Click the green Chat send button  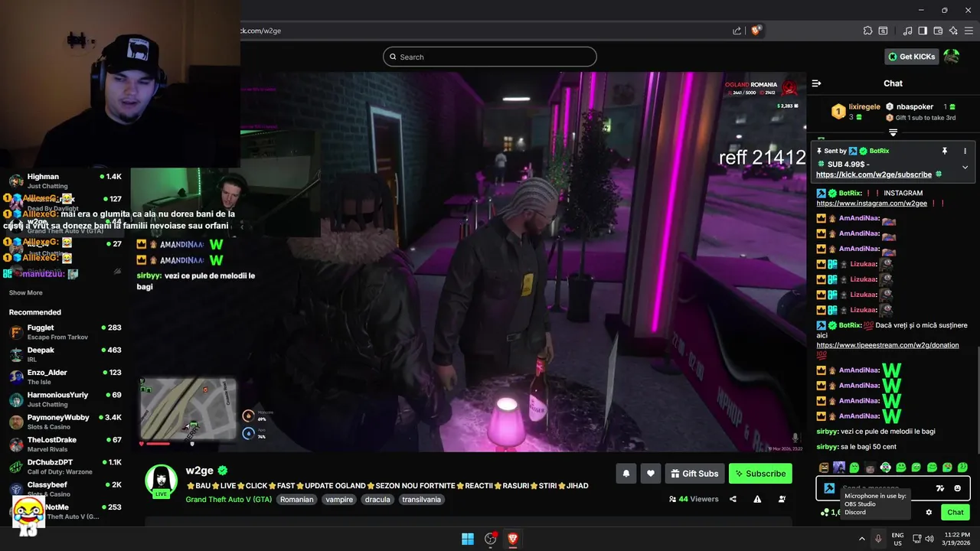click(x=955, y=512)
